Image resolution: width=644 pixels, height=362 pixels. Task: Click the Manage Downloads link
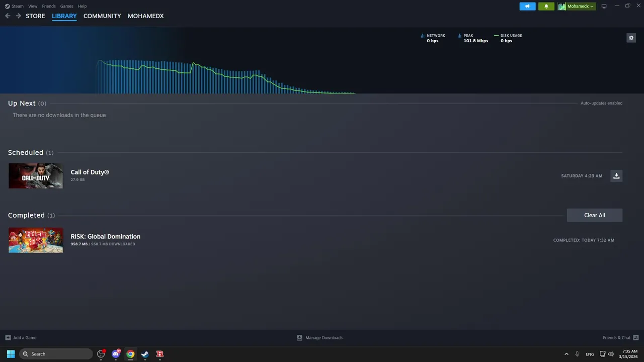(x=324, y=337)
